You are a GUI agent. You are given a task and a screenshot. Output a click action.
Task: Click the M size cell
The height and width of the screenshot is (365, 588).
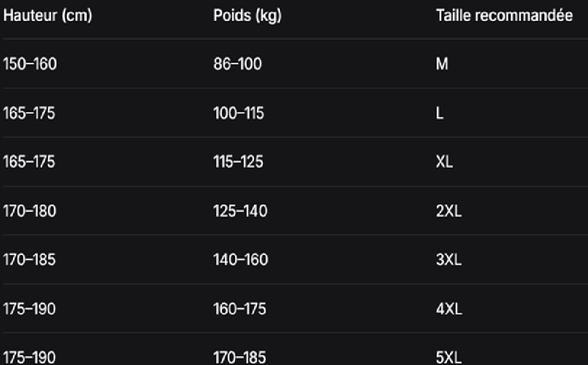point(442,64)
